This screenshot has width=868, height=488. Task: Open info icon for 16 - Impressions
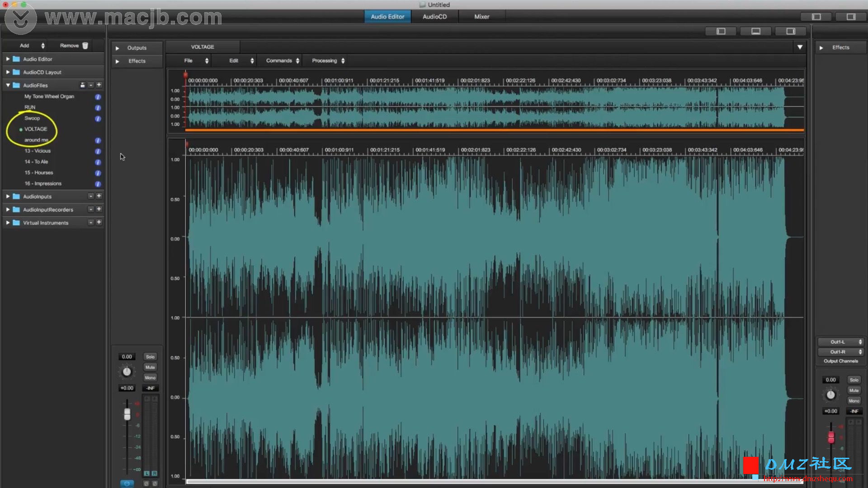pos(98,184)
